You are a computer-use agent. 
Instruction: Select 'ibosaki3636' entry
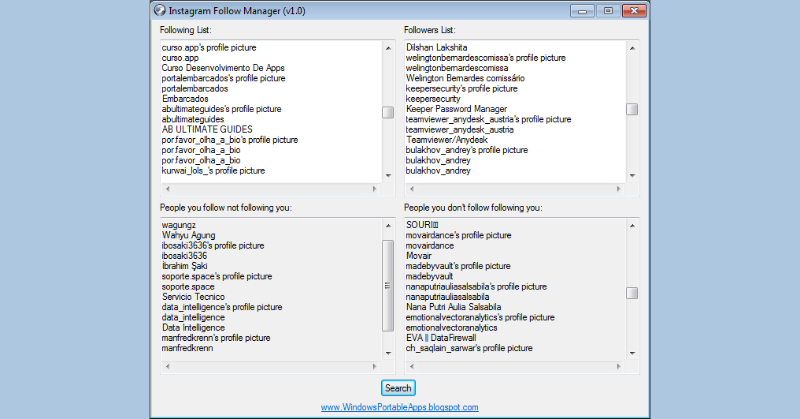click(x=184, y=256)
